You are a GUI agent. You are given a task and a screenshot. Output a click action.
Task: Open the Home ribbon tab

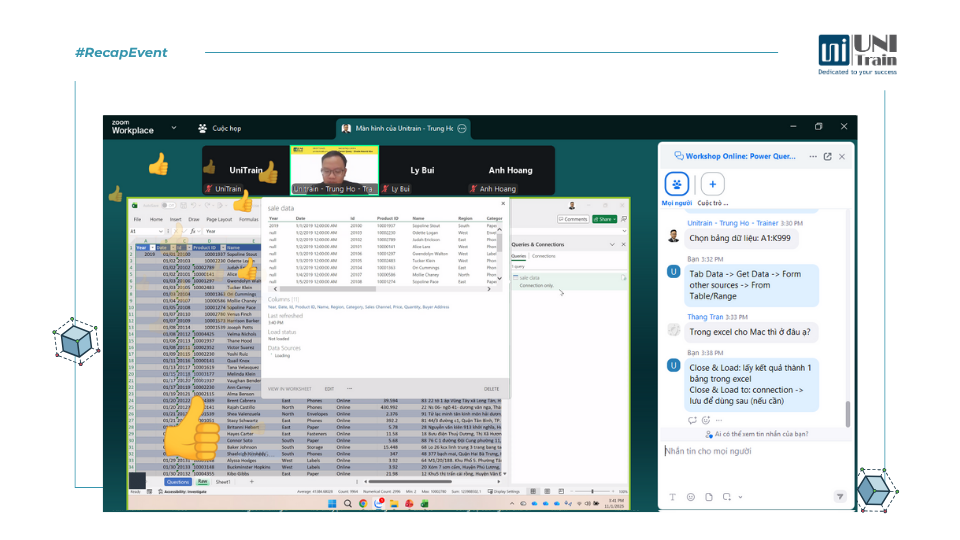[x=156, y=219]
